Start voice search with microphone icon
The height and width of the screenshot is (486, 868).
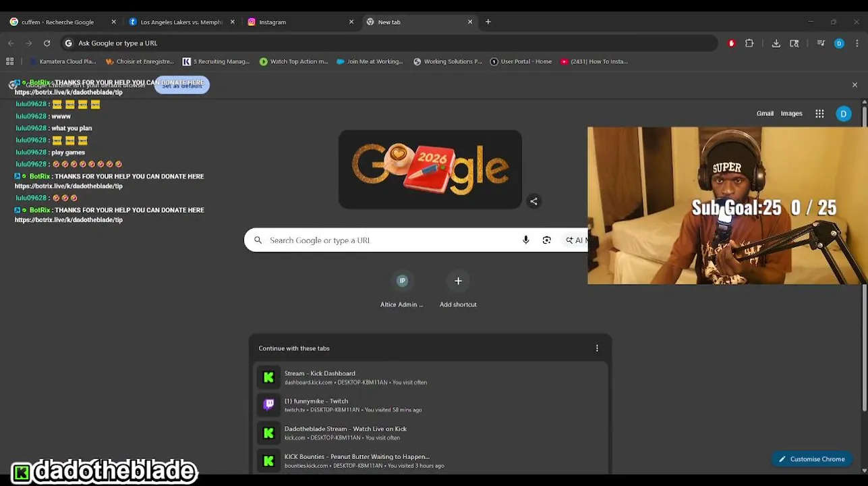click(x=526, y=240)
